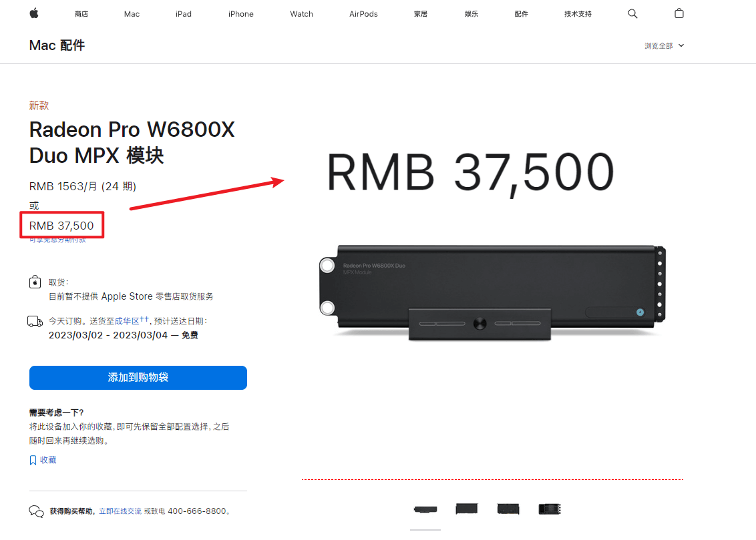The width and height of the screenshot is (756, 540).
Task: Click the delivery truck icon
Action: tap(35, 321)
